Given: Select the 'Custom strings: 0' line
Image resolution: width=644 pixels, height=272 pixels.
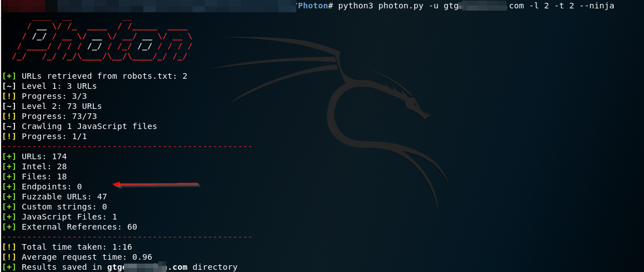Looking at the screenshot, I should pos(64,207).
